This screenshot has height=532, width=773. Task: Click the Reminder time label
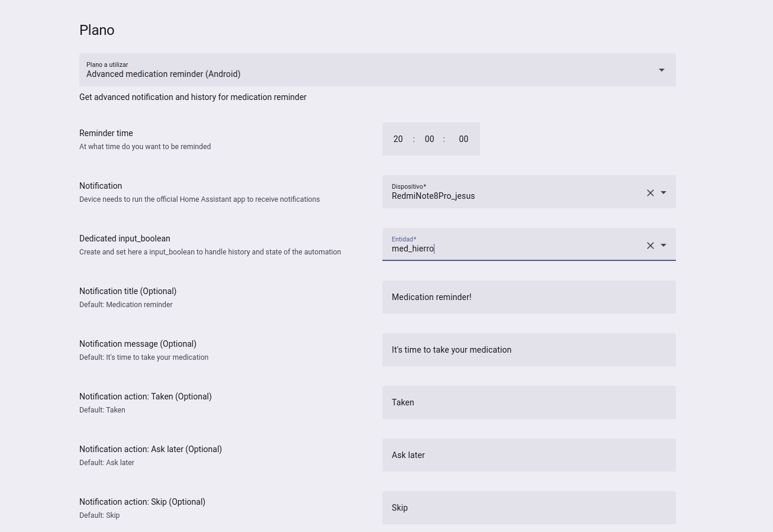106,133
